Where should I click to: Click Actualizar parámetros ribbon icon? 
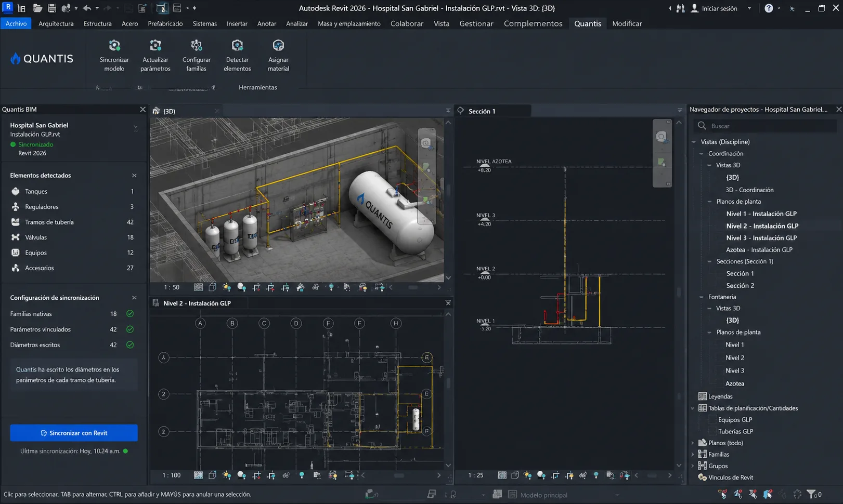(155, 46)
